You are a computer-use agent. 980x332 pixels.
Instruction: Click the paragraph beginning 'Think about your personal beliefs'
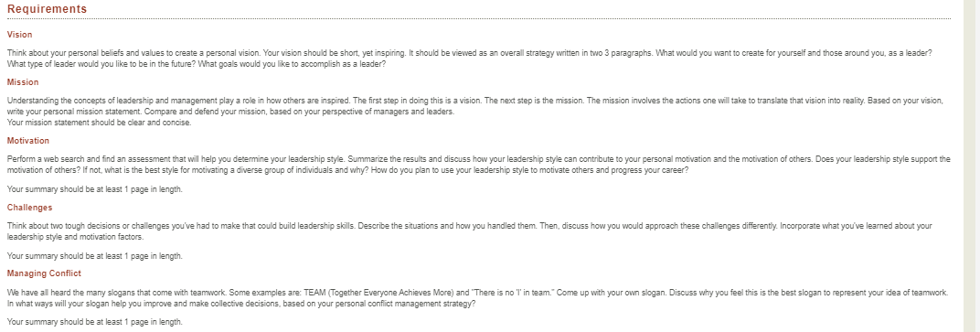tap(469, 59)
